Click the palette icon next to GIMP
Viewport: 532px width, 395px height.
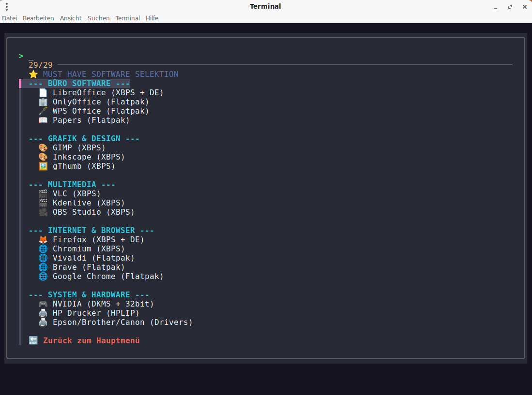43,147
